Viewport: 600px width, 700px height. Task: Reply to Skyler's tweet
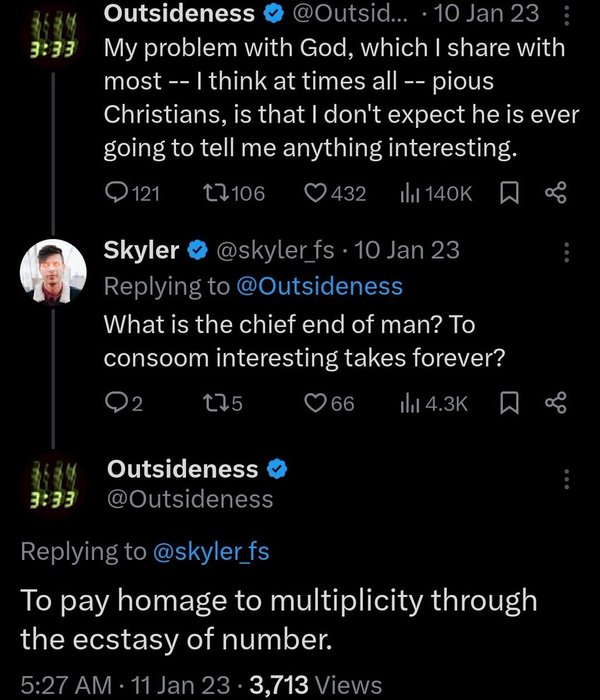click(116, 403)
